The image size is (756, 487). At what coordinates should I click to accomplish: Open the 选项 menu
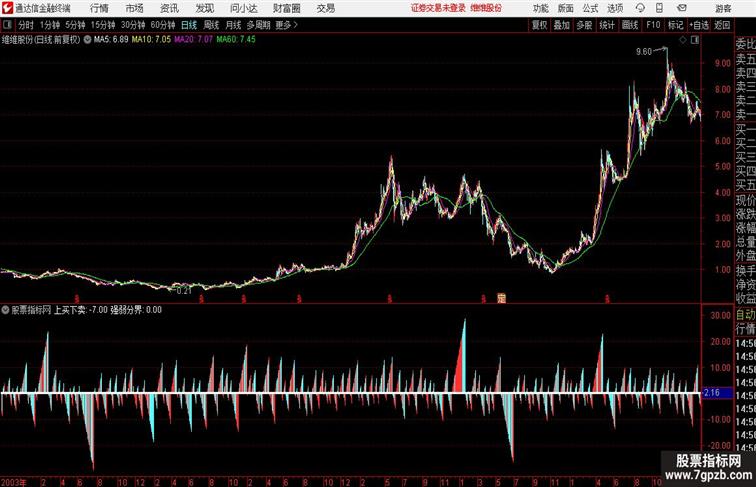(x=615, y=8)
